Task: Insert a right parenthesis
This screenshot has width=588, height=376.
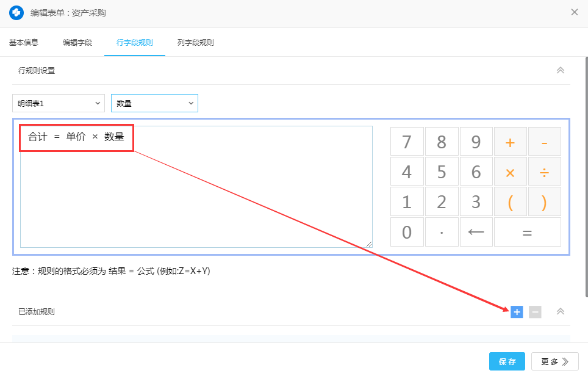Action: point(544,202)
